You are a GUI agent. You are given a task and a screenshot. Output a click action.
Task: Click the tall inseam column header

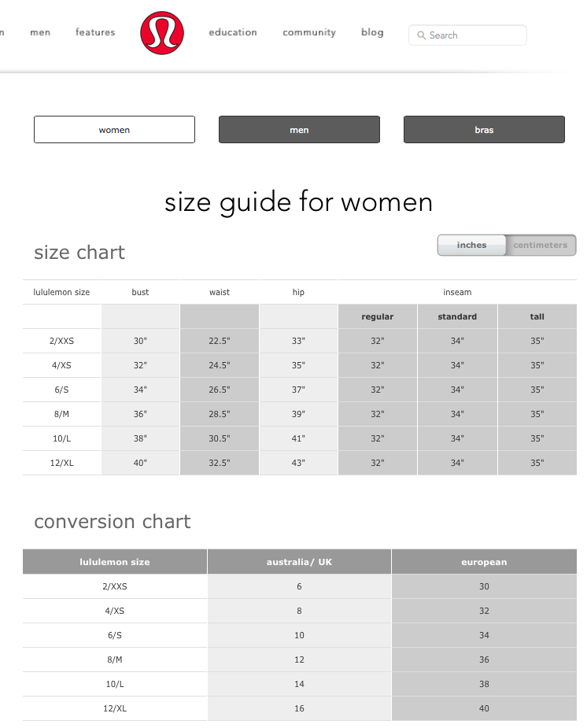point(537,317)
